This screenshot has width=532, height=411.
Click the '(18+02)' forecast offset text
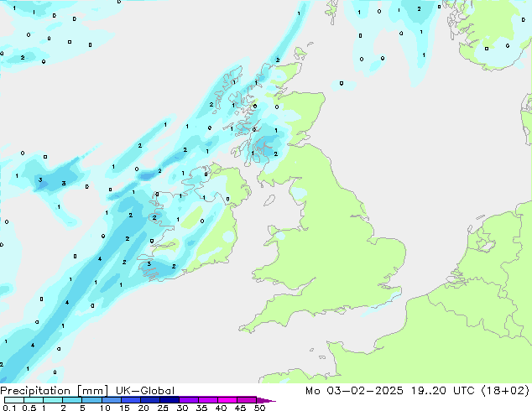coord(505,391)
